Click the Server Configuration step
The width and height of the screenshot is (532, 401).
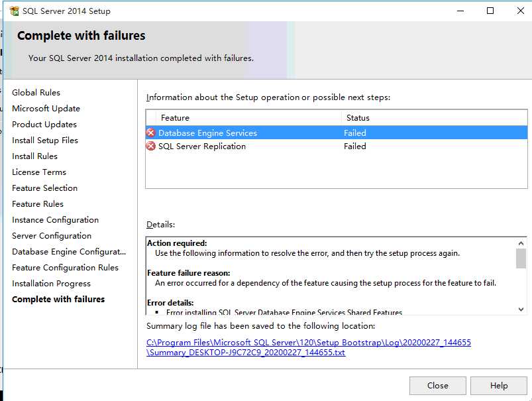point(52,236)
